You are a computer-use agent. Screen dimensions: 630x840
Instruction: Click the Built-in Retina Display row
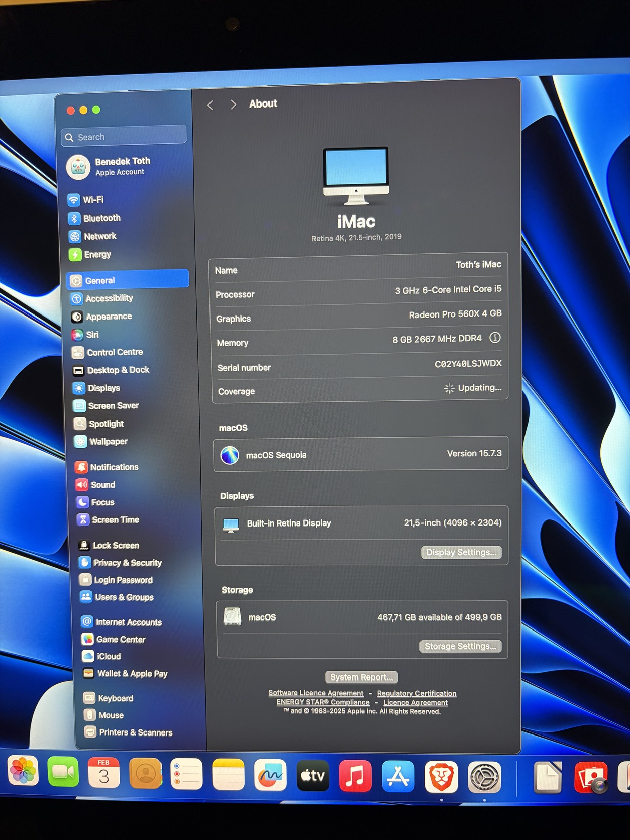click(x=361, y=523)
